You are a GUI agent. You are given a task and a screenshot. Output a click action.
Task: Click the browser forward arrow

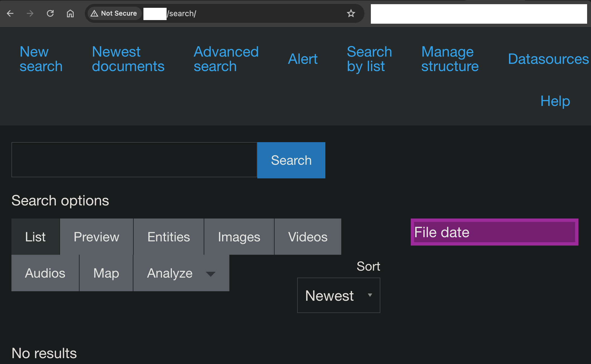coord(30,13)
